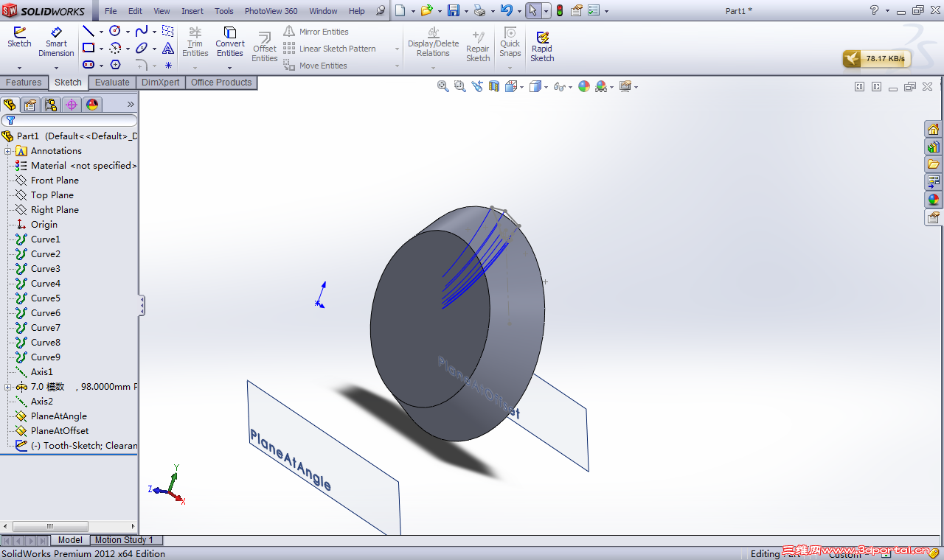The image size is (944, 560).
Task: Select the Front Plane in the tree
Action: (55, 181)
